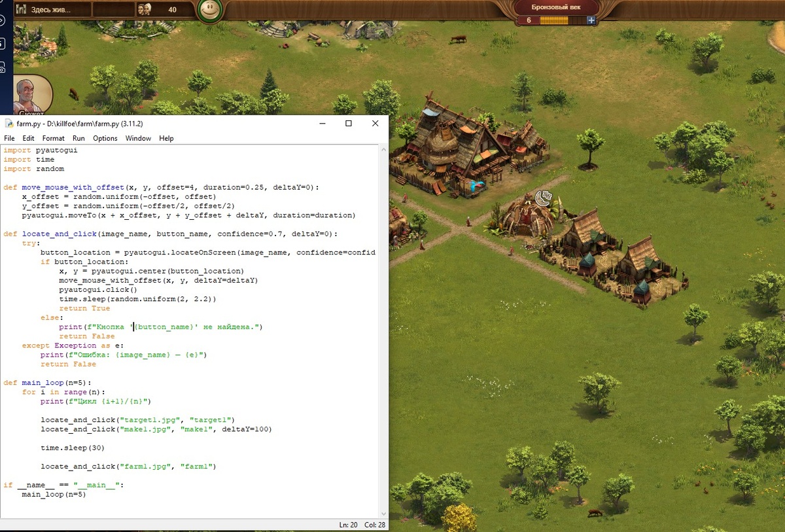Close the farm.py IDLE window
Viewport: 785px width, 532px height.
375,124
